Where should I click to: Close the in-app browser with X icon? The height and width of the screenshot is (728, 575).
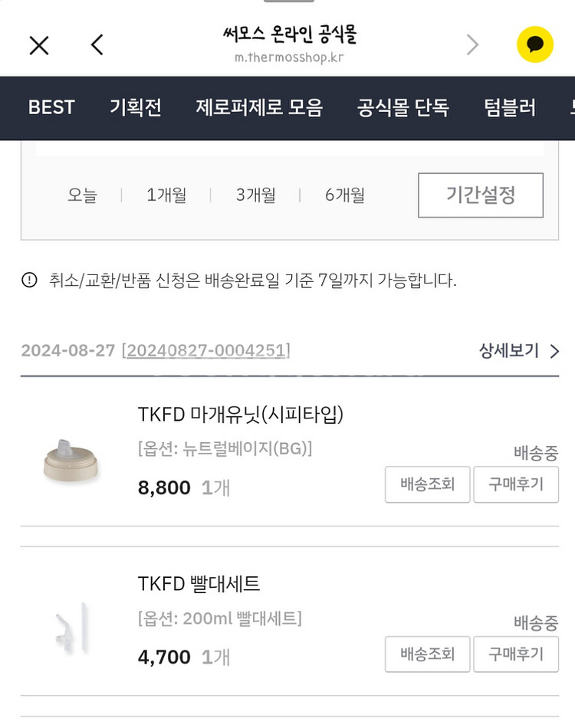pyautogui.click(x=39, y=45)
